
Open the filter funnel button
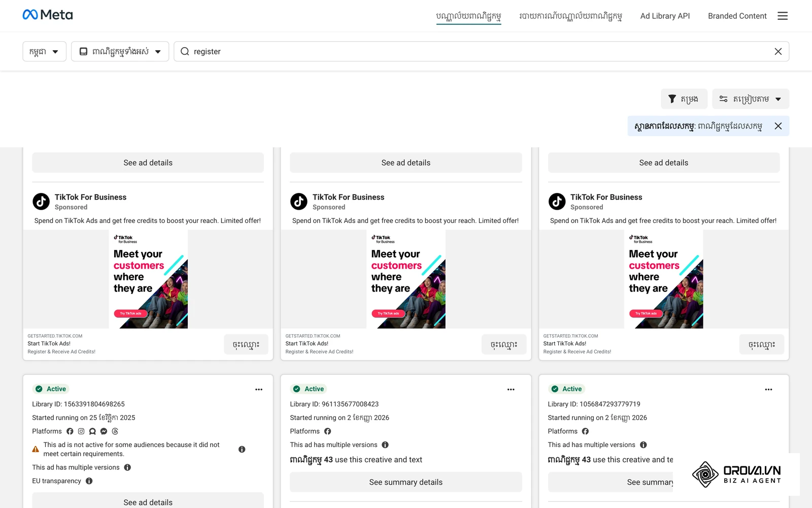click(684, 99)
